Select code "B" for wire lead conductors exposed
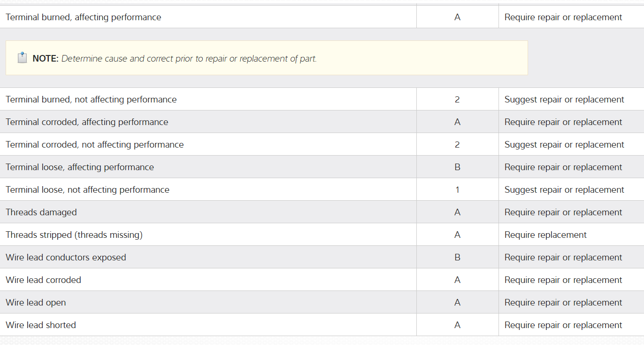 click(457, 258)
